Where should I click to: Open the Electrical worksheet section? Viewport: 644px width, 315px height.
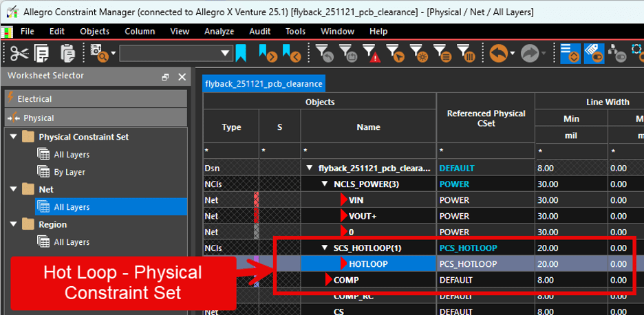pyautogui.click(x=96, y=99)
